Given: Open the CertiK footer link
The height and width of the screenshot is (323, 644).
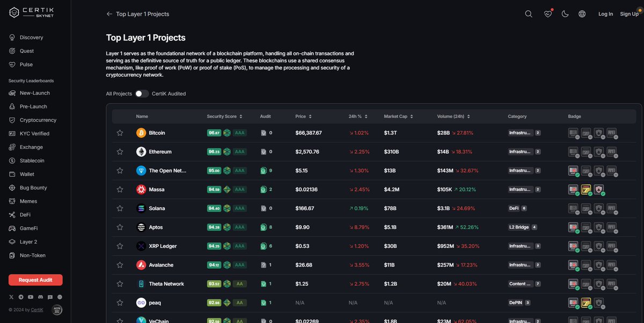Looking at the screenshot, I should tap(37, 310).
